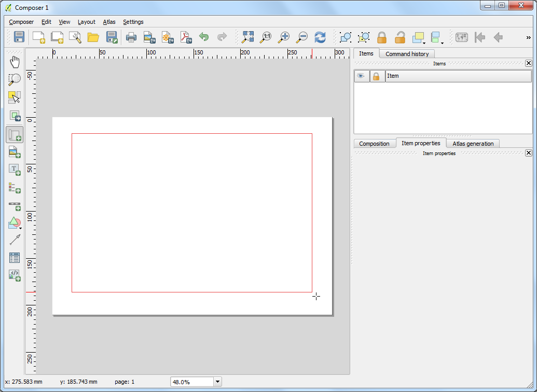The height and width of the screenshot is (392, 537).
Task: Switch to the Command history tab
Action: click(x=407, y=54)
